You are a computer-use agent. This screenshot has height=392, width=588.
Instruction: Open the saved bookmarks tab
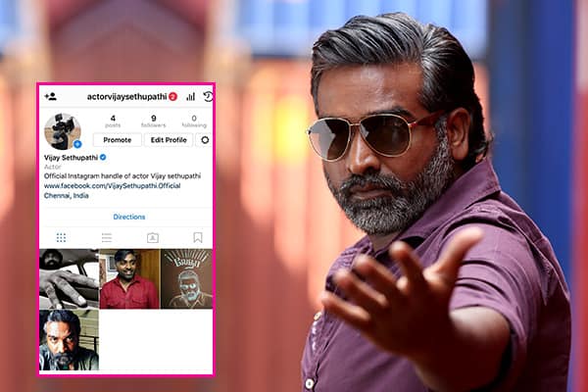pyautogui.click(x=197, y=237)
